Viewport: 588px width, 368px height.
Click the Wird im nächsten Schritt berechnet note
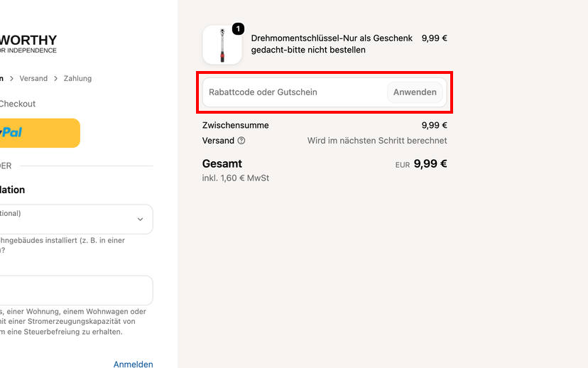377,141
